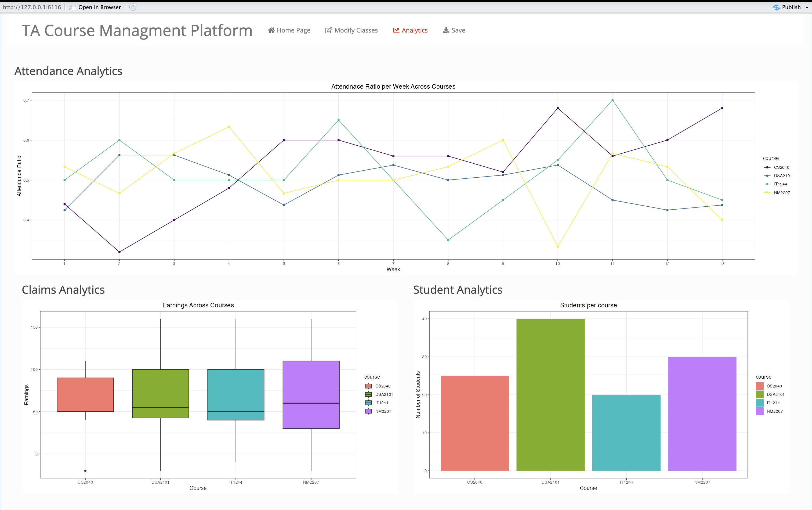Click the TA Course Managment Platform title

point(137,31)
